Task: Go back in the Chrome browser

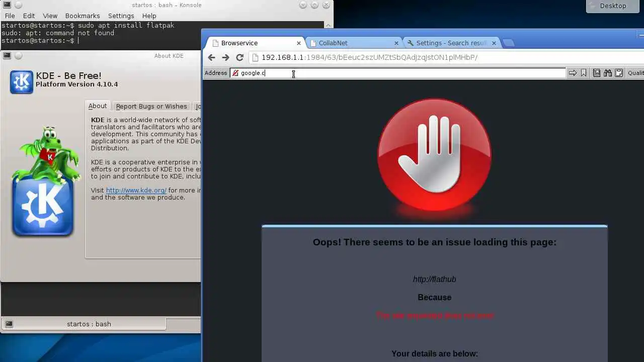Action: pyautogui.click(x=211, y=57)
